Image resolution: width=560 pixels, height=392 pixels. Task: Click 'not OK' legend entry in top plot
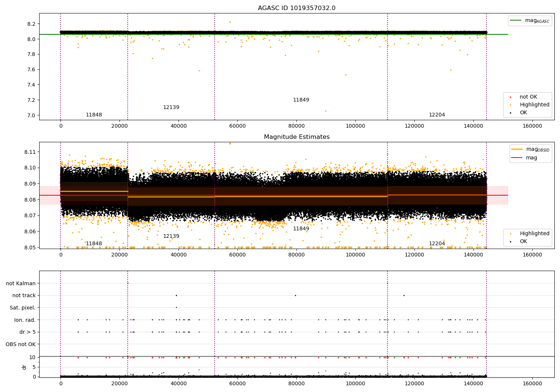point(528,97)
